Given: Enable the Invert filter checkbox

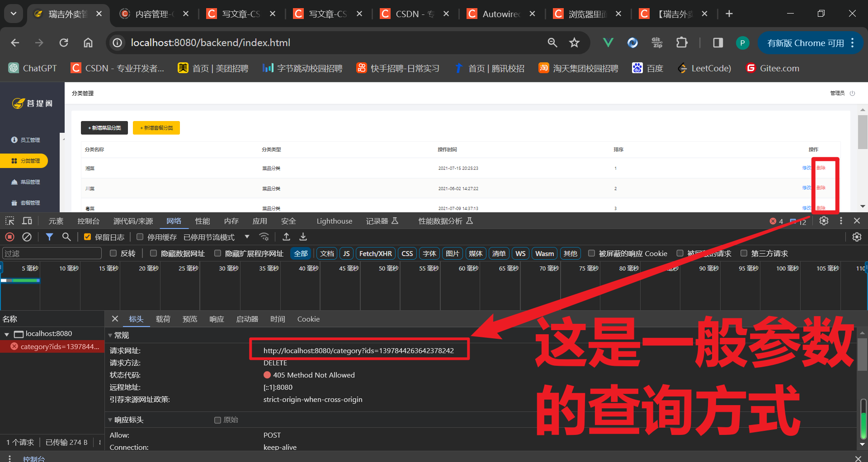Looking at the screenshot, I should click(113, 253).
